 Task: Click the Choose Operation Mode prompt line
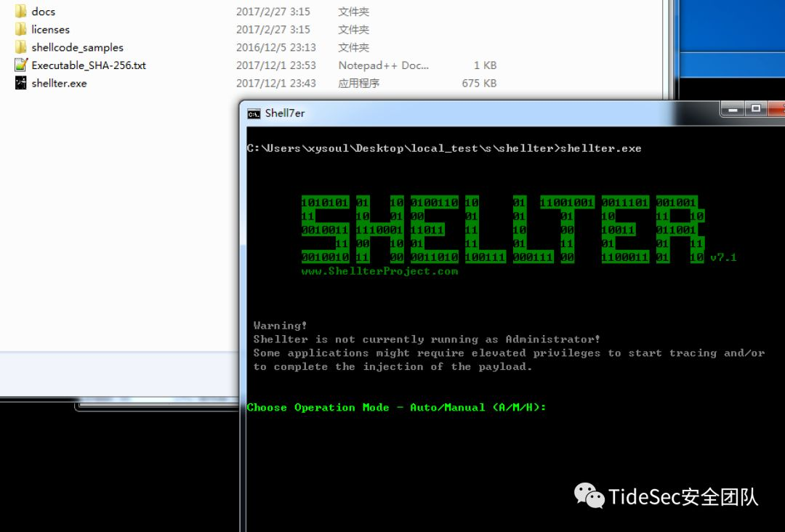396,408
